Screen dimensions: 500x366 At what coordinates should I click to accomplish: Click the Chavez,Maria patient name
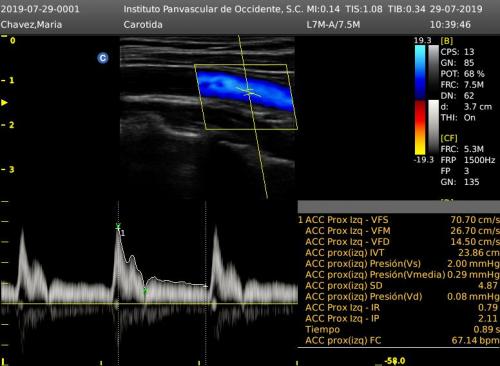pos(31,25)
